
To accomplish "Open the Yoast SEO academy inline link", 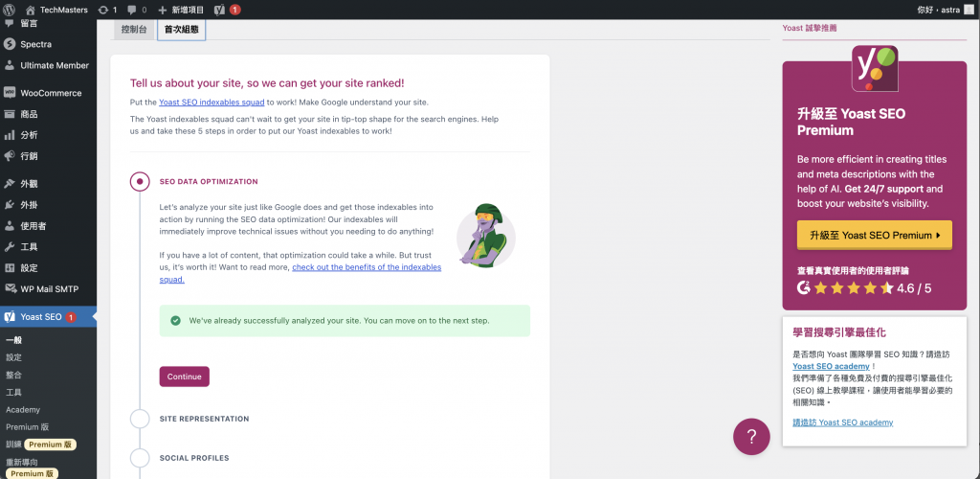I will coord(831,366).
